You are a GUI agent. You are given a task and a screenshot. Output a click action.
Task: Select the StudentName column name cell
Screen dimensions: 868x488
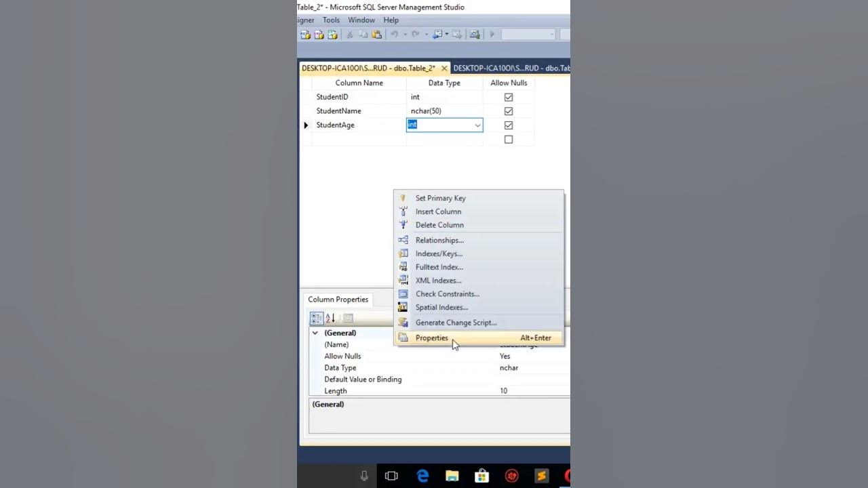(x=359, y=111)
